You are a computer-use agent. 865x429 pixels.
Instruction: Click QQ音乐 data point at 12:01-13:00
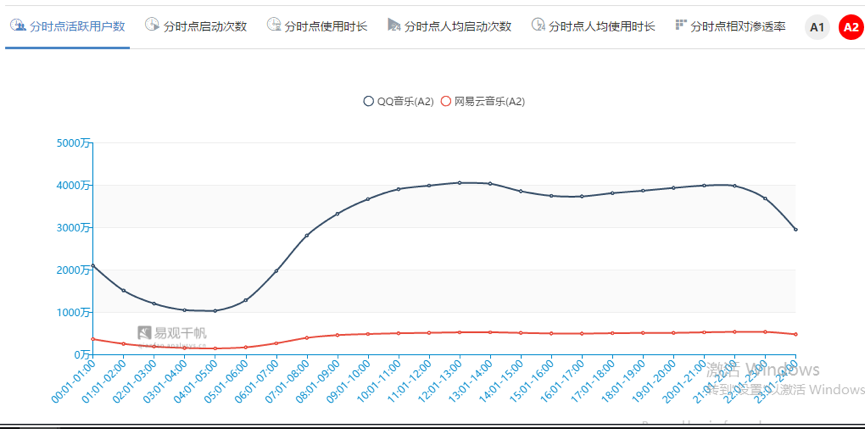[459, 183]
